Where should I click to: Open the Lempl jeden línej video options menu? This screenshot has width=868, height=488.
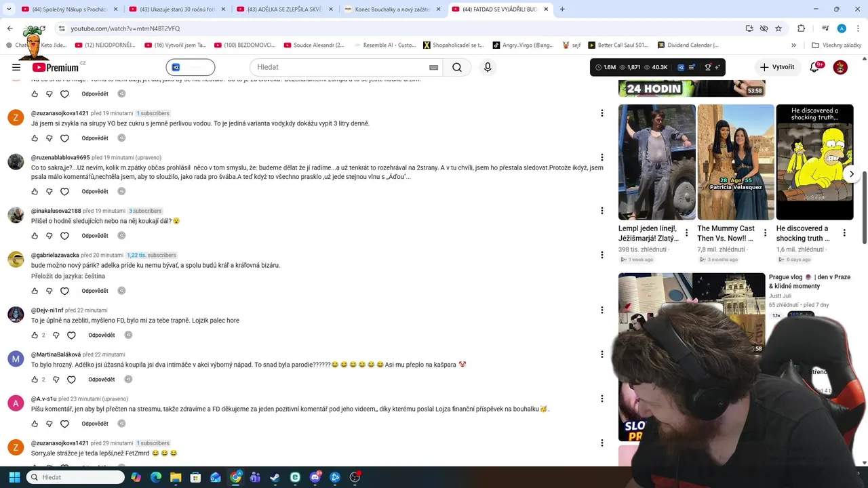click(x=686, y=233)
